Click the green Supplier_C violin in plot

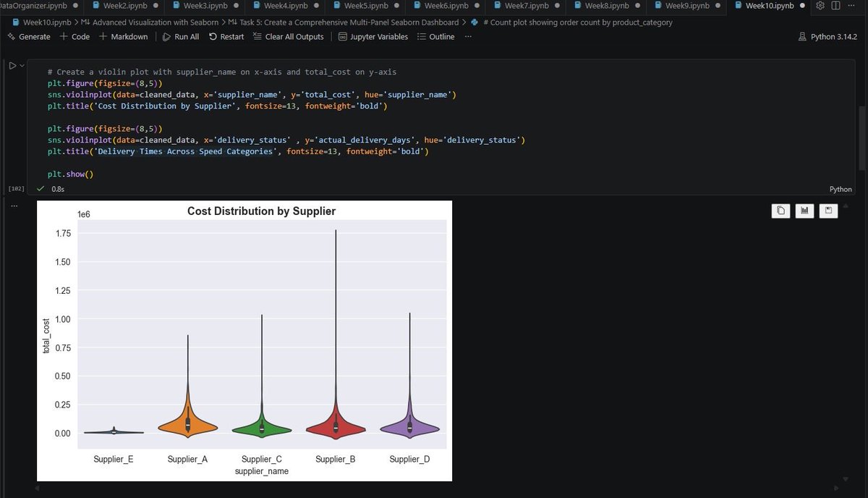coord(262,428)
